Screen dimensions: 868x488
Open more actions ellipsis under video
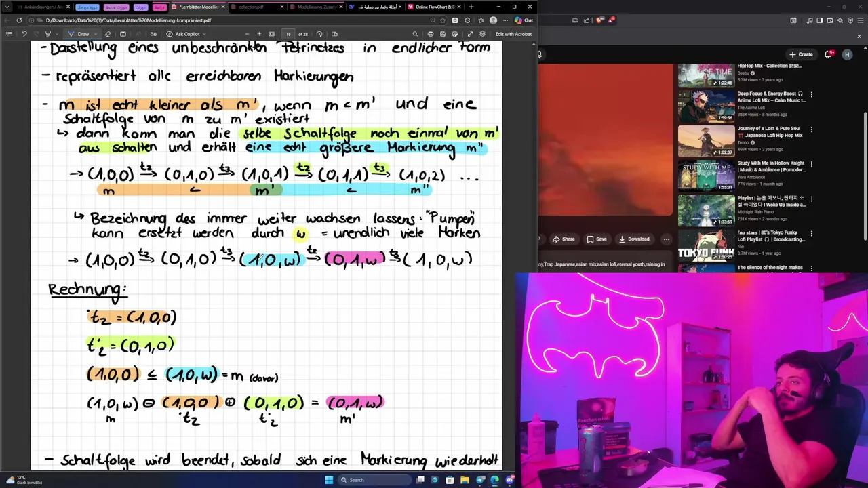[666, 239]
